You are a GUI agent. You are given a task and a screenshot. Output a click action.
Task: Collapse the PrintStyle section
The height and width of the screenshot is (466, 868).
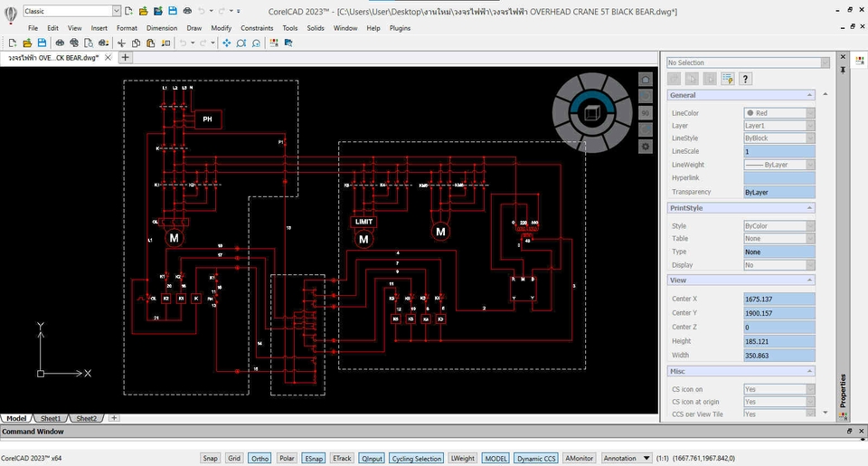pos(809,208)
